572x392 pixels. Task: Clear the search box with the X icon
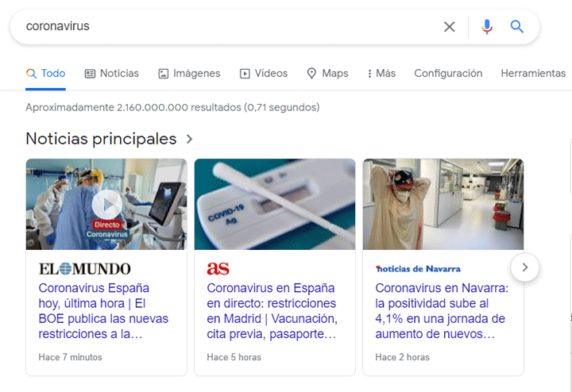(x=450, y=27)
